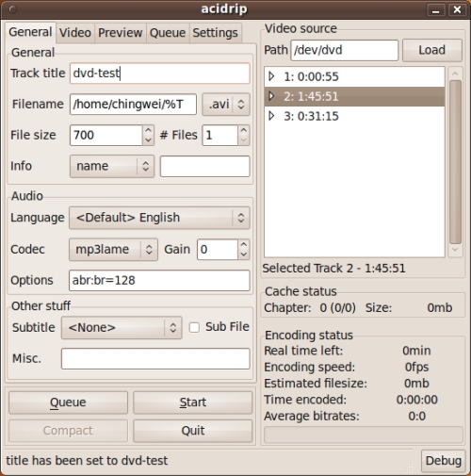The height and width of the screenshot is (476, 471).
Task: Switch to the Video tab
Action: click(x=75, y=33)
